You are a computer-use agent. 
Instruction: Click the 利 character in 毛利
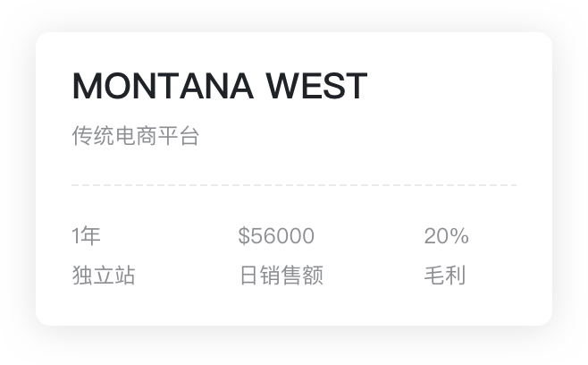pos(455,276)
